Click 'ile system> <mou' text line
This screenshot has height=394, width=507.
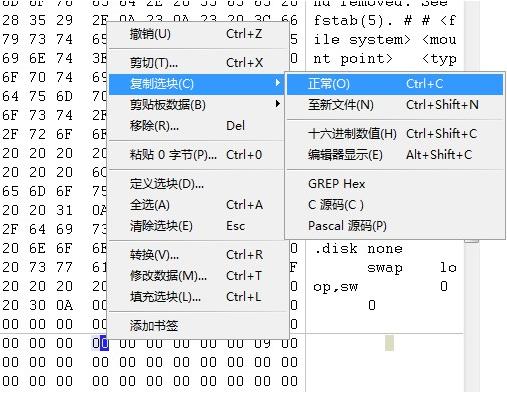tap(384, 40)
